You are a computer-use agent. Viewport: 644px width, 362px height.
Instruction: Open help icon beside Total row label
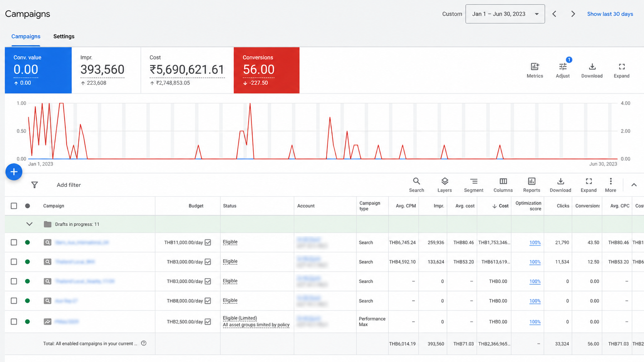point(144,343)
